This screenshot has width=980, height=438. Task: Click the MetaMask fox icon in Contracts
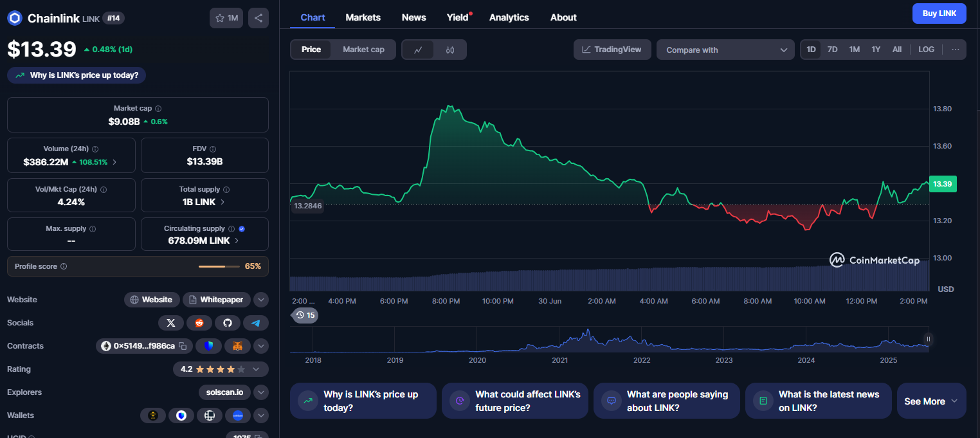tap(237, 346)
